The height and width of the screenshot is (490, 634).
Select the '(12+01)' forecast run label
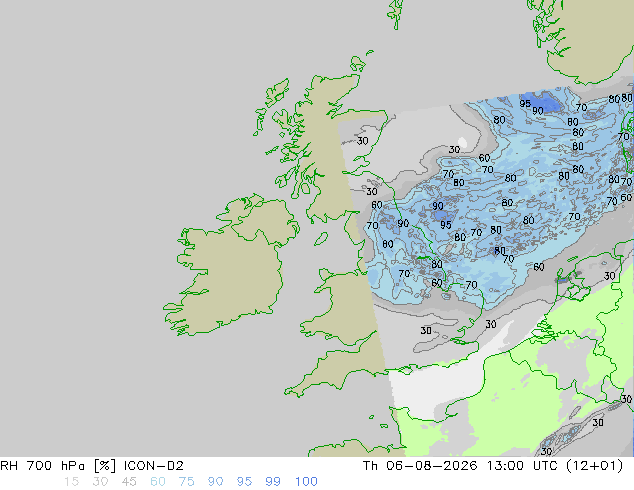(594, 466)
